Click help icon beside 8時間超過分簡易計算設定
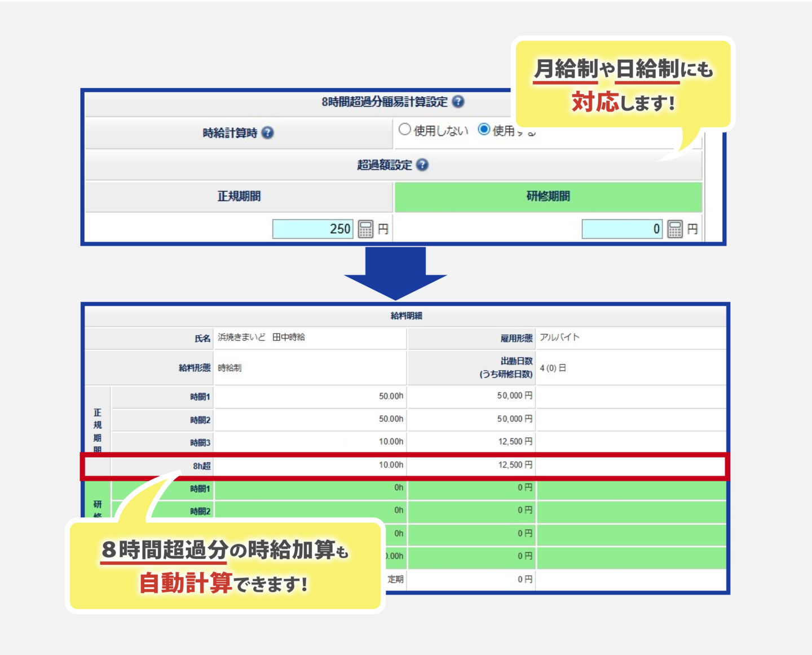812x655 pixels. pyautogui.click(x=458, y=102)
